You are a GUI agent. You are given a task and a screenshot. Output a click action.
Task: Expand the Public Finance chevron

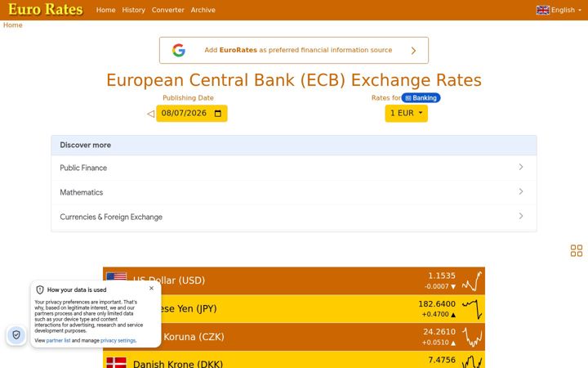point(521,167)
